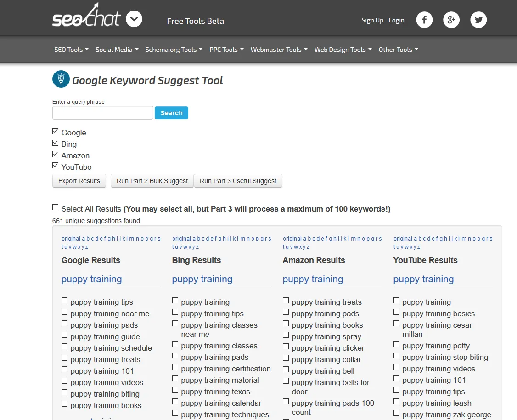Click the lightbulb Keyword Suggest Tool icon
Viewport: 517px width, 420px height.
61,79
